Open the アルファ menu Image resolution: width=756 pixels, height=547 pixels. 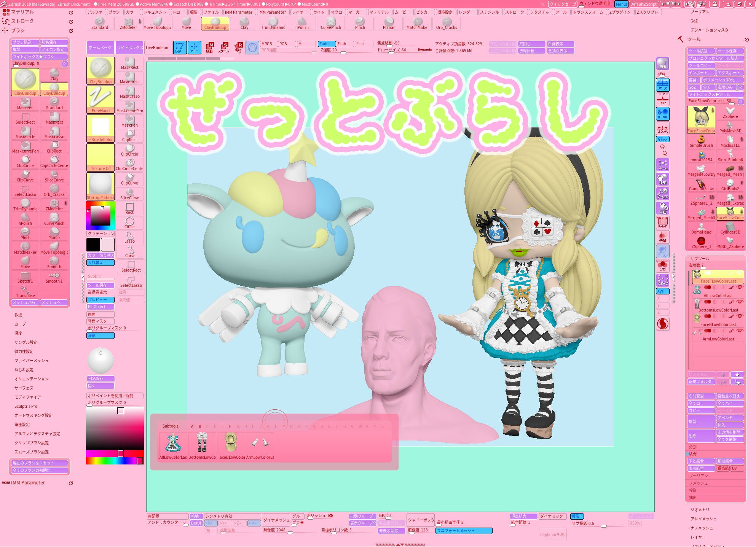pyautogui.click(x=95, y=12)
